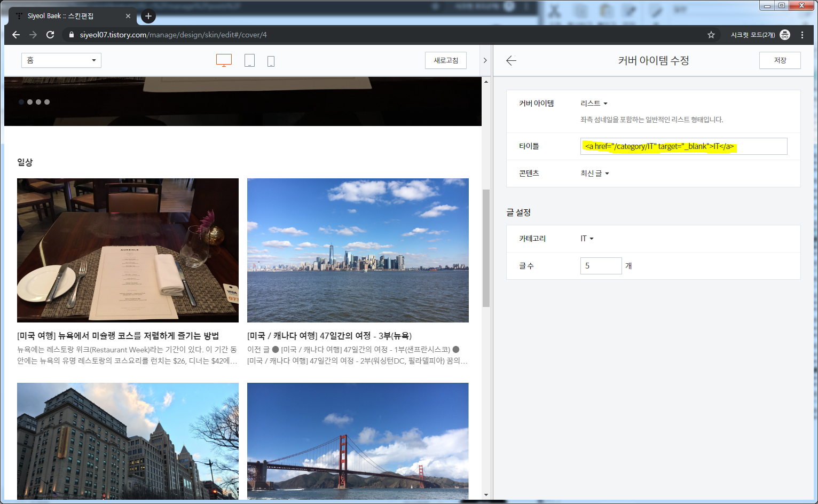Screen dimensions: 818x504
Task: Go back in browser history
Action: click(16, 35)
